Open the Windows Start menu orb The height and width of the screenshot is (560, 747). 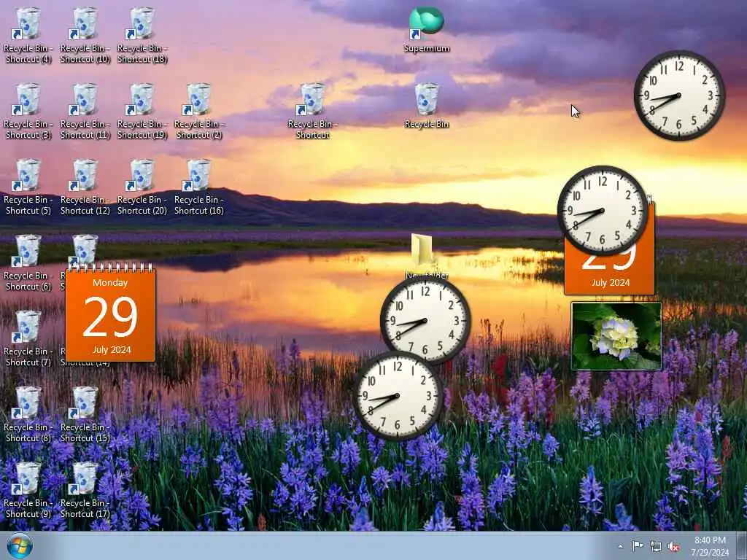[x=20, y=546]
